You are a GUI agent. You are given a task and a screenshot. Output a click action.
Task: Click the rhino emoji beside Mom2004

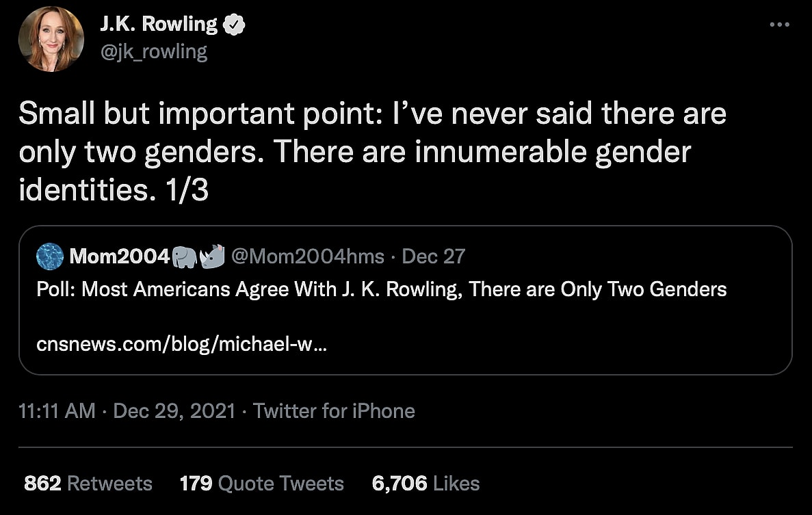click(x=212, y=256)
